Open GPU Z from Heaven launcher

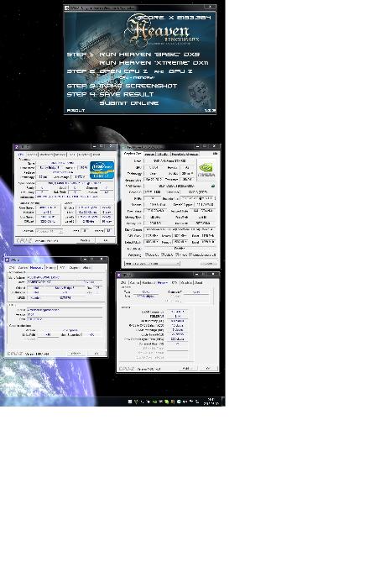(180, 71)
